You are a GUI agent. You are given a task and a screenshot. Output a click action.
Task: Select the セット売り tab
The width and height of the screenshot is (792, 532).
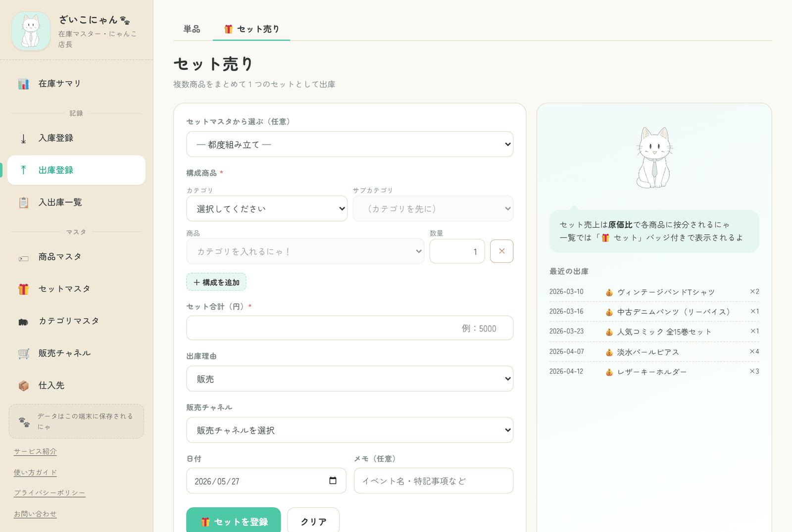click(251, 29)
